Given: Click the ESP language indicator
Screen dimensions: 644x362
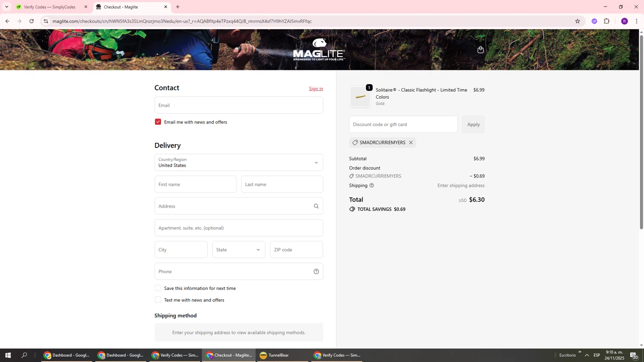Looking at the screenshot, I should pos(597,355).
